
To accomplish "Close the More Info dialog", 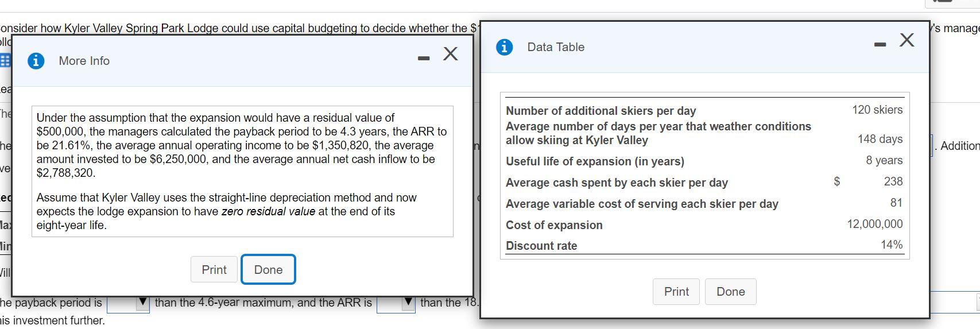I will point(451,54).
